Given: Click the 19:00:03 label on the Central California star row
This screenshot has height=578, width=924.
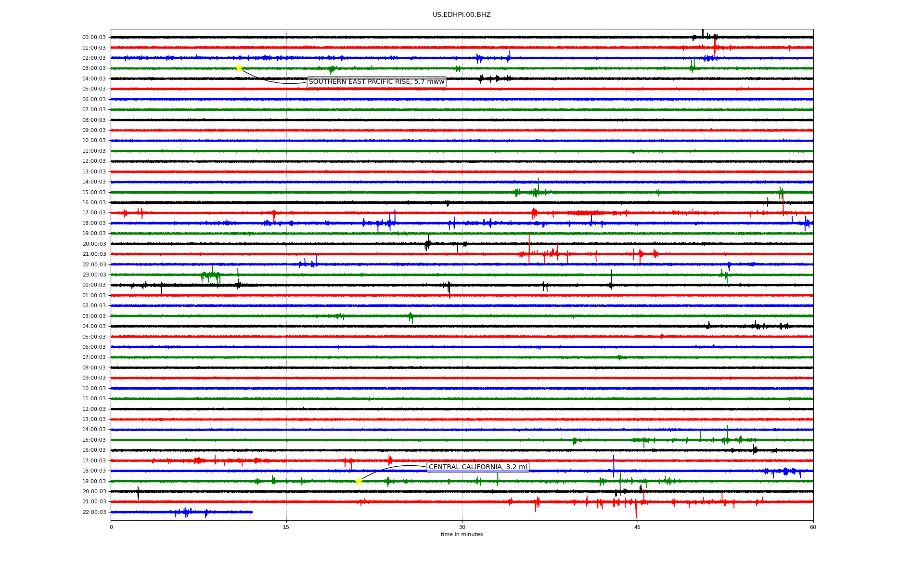Looking at the screenshot, I should pos(94,481).
